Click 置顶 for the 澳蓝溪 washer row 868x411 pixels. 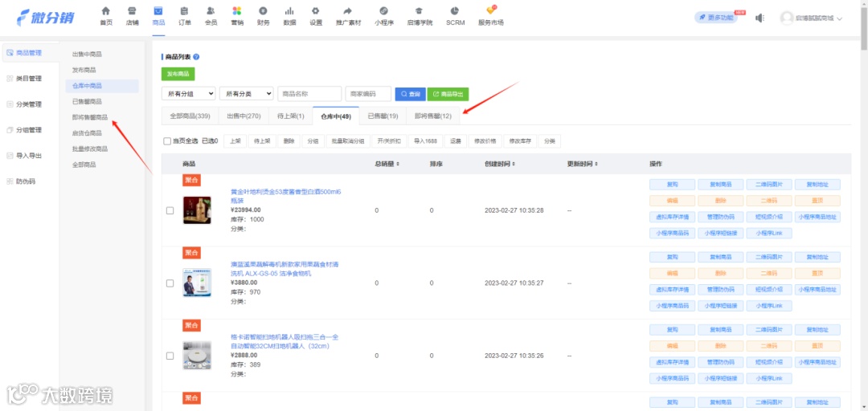point(817,273)
